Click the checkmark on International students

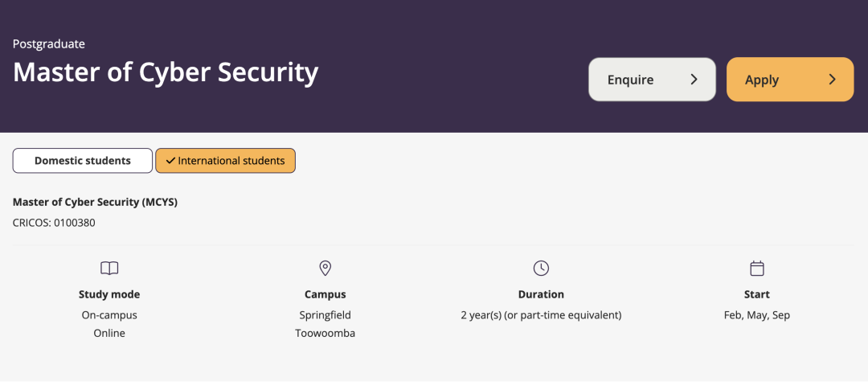click(170, 161)
